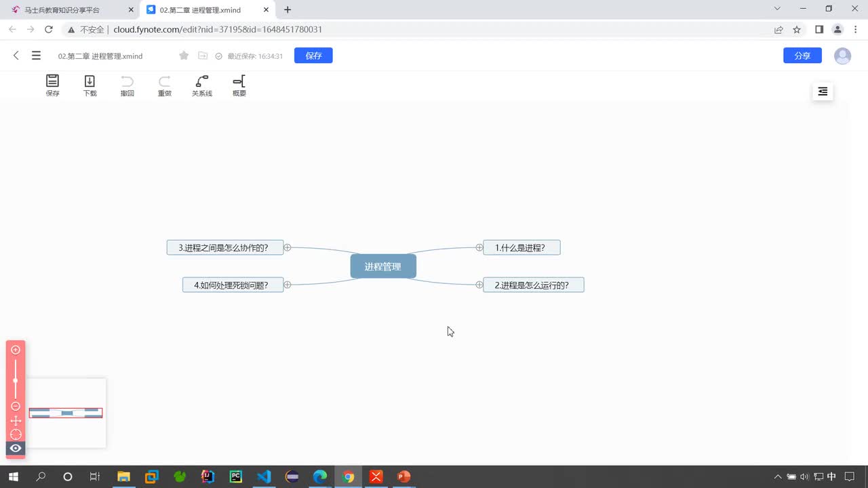Expand the node 3.进程之间是怎么协作的?
This screenshot has height=488, width=868.
(288, 247)
